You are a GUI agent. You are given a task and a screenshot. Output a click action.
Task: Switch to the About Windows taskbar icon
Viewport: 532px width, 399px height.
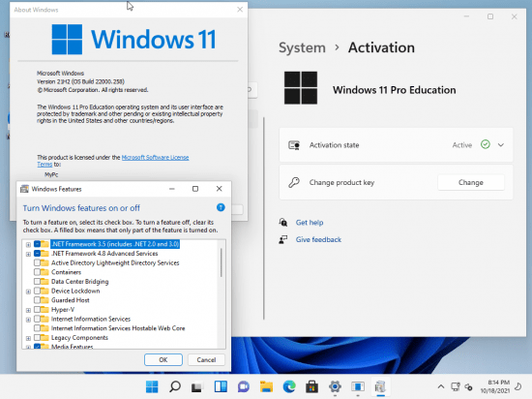(358, 386)
